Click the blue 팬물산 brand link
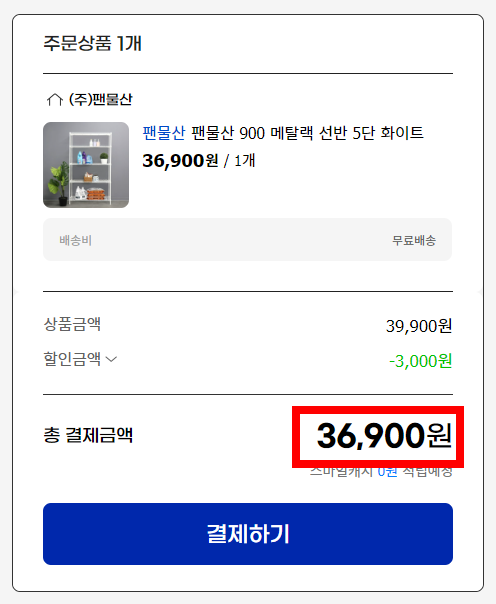This screenshot has height=604, width=496. pyautogui.click(x=164, y=133)
